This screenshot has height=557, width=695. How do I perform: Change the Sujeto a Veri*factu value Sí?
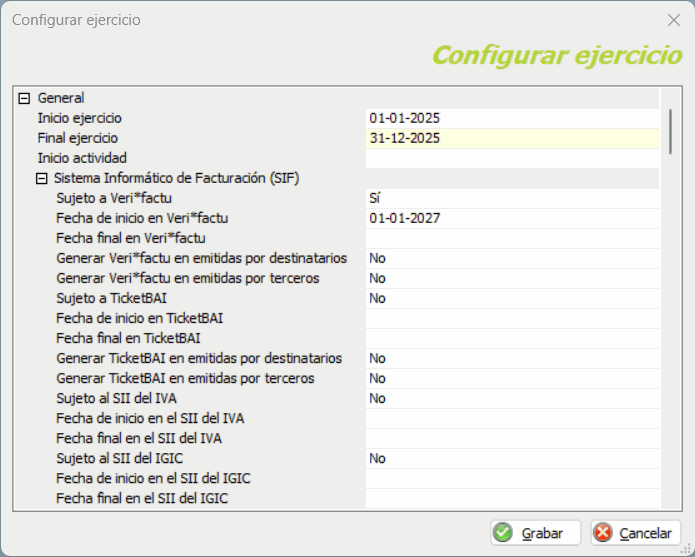(512, 199)
